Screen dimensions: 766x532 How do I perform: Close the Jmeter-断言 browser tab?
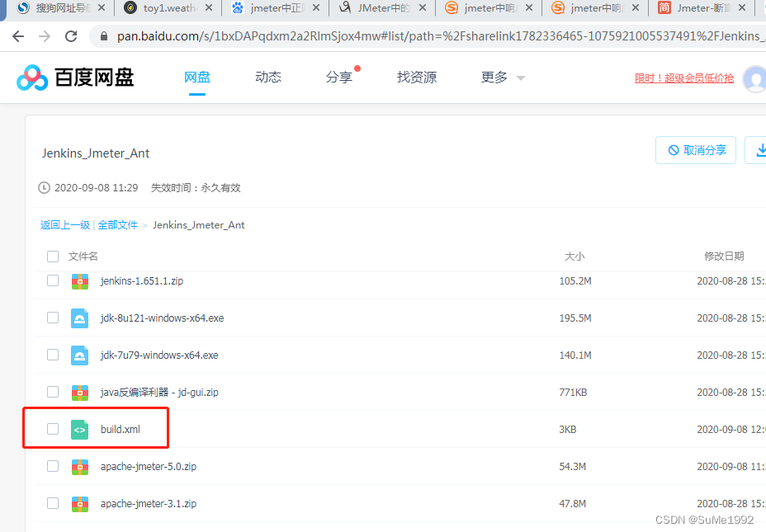tap(742, 7)
